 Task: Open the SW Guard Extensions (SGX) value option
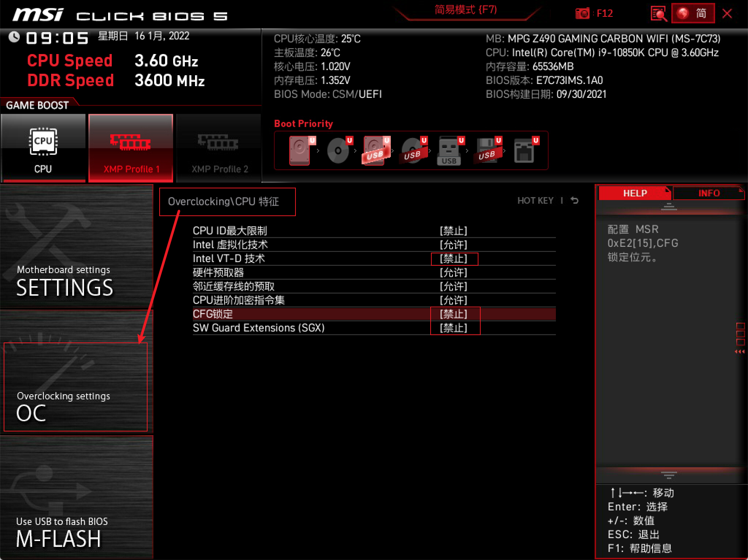tap(454, 328)
